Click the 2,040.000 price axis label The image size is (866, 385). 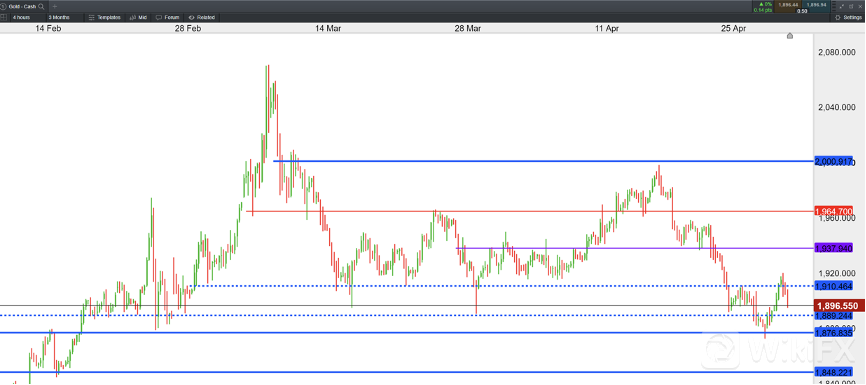[x=836, y=107]
